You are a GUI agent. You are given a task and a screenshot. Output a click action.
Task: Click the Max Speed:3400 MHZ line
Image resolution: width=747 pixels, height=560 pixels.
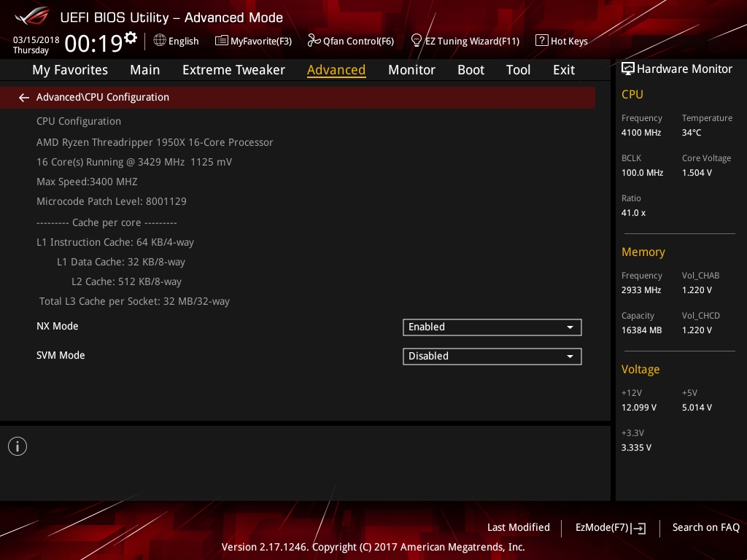87,182
